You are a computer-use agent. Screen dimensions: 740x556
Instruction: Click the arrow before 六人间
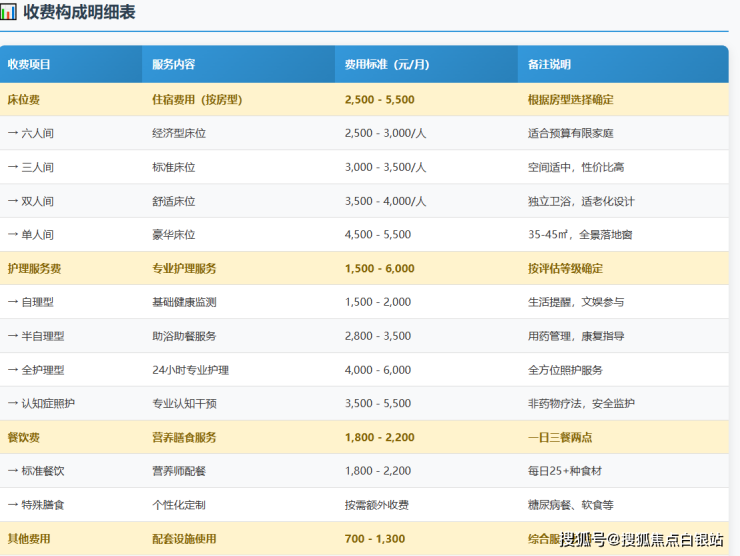click(12, 133)
